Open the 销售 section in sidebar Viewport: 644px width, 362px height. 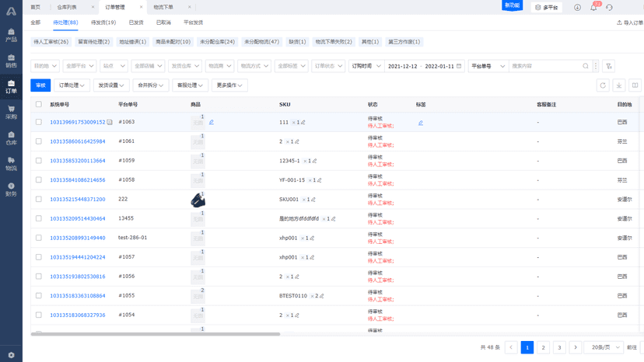point(11,61)
